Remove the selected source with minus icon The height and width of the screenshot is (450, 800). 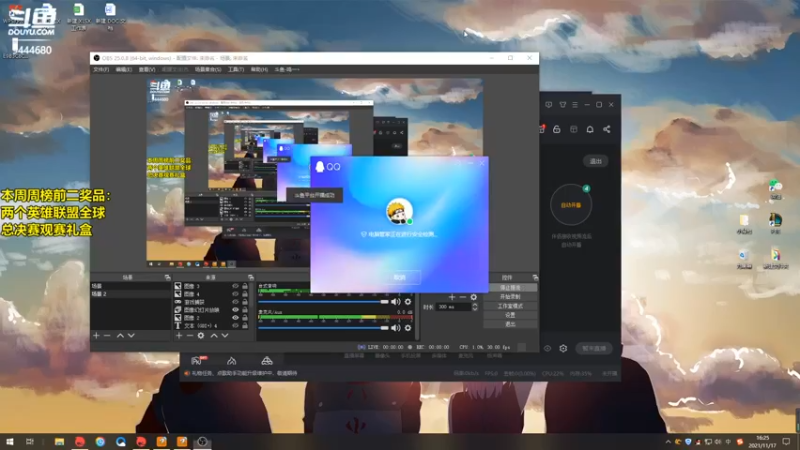[189, 336]
